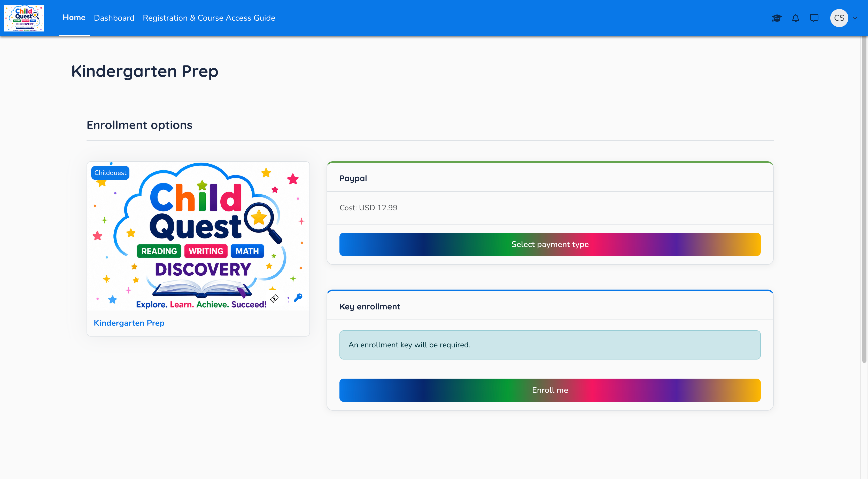Expand the user menu chevron

(x=855, y=18)
